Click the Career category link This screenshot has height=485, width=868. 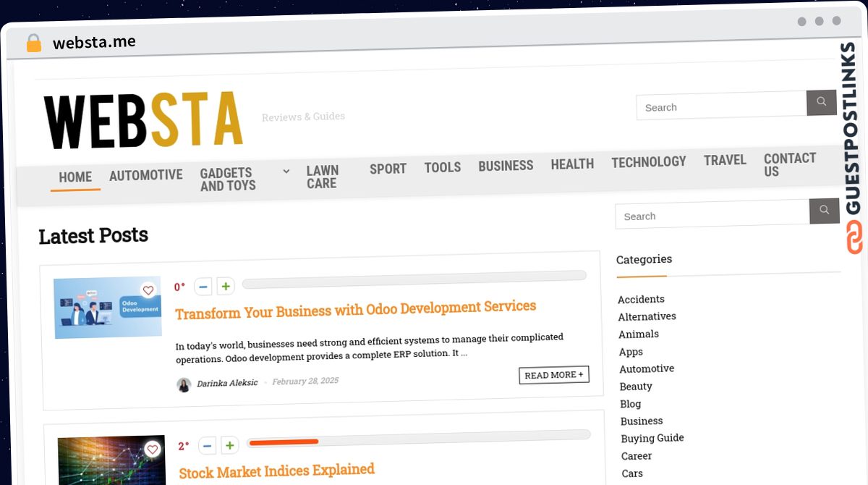(637, 456)
